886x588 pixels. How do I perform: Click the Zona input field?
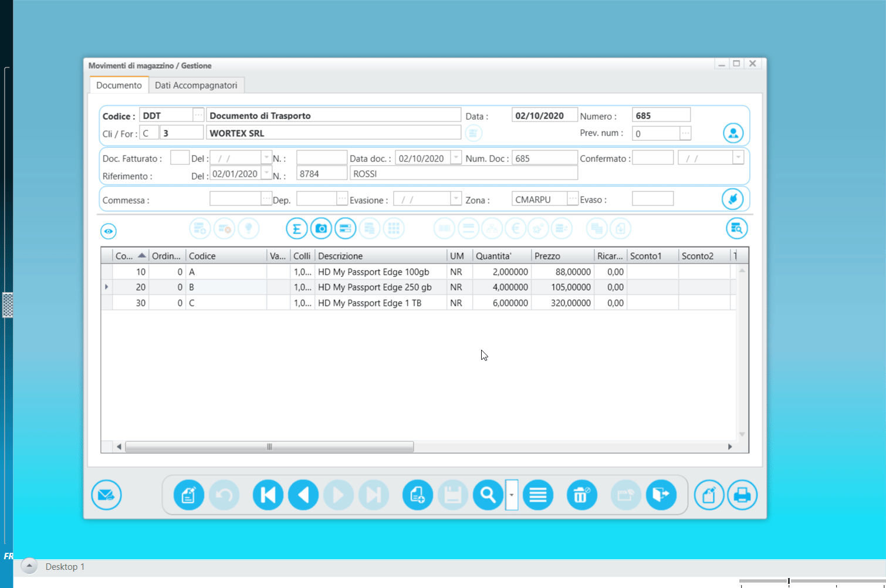(539, 200)
